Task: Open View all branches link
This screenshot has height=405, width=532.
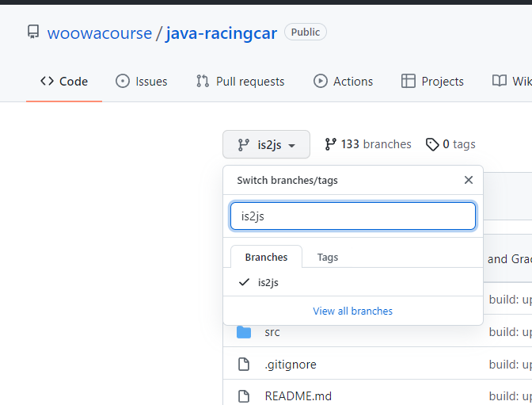Action: (x=353, y=311)
